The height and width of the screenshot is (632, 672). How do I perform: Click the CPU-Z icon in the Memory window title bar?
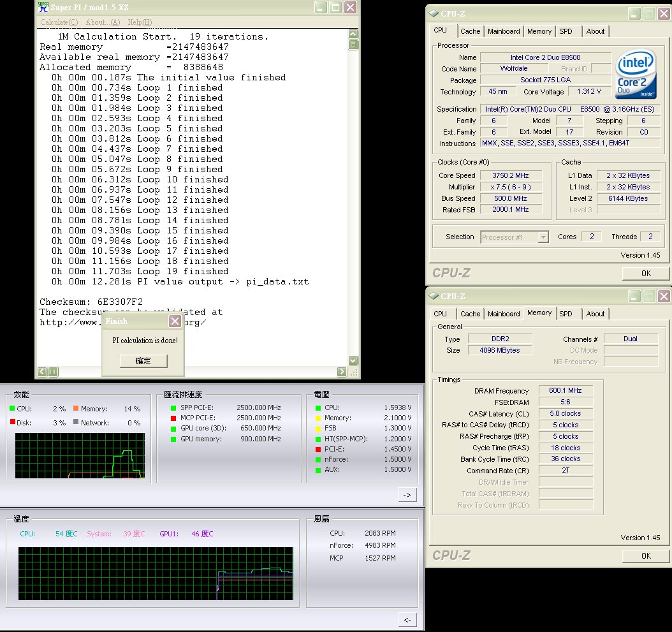434,297
